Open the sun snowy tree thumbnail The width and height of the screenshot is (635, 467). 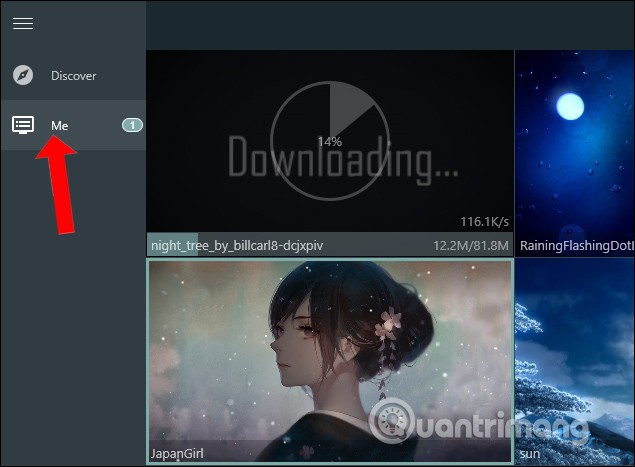coord(574,350)
